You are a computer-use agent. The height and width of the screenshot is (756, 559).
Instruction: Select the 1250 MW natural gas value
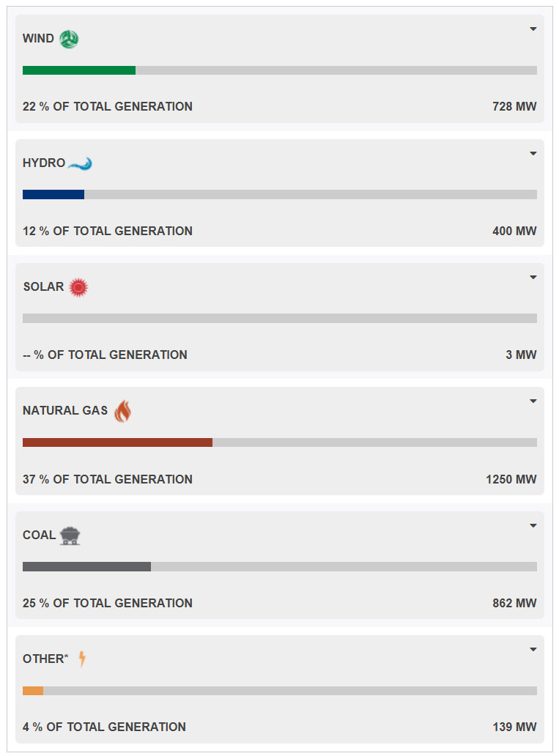(x=511, y=479)
